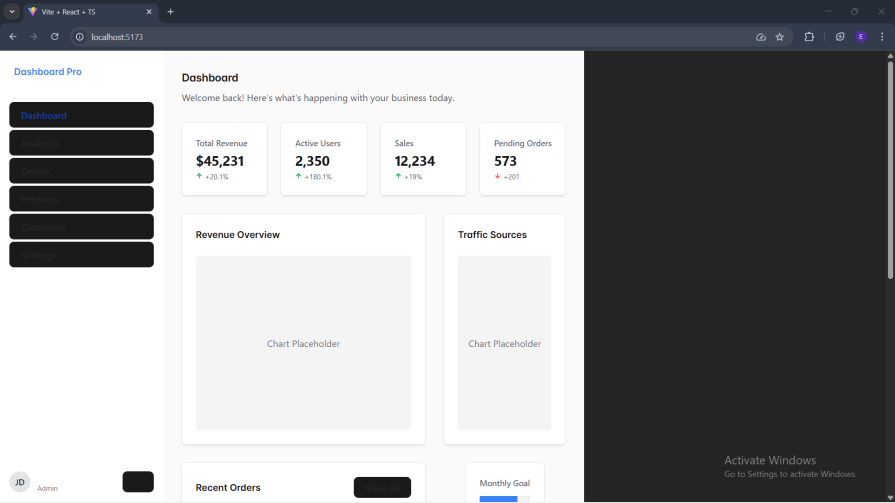Navigate to Products in the sidebar

coord(81,199)
